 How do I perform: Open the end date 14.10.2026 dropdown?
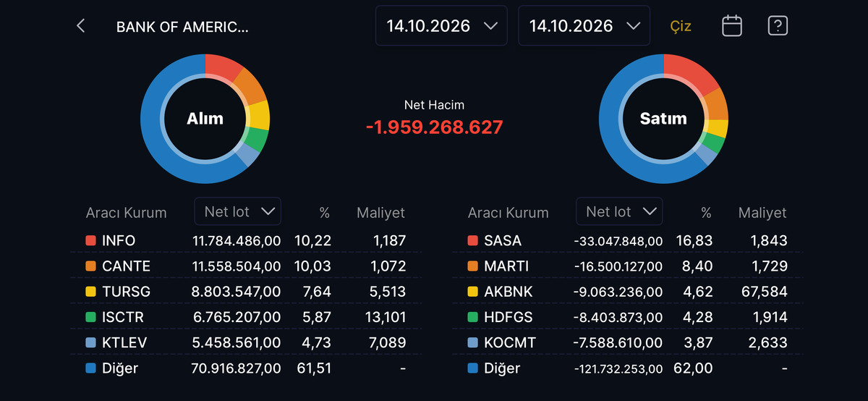click(584, 26)
